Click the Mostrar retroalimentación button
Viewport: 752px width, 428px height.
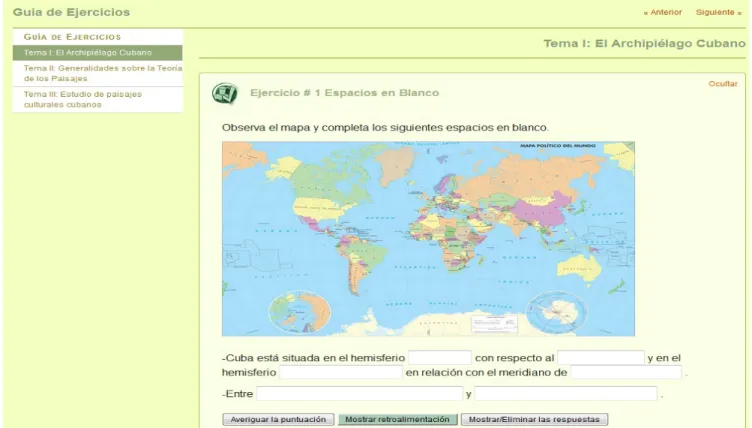pos(398,419)
